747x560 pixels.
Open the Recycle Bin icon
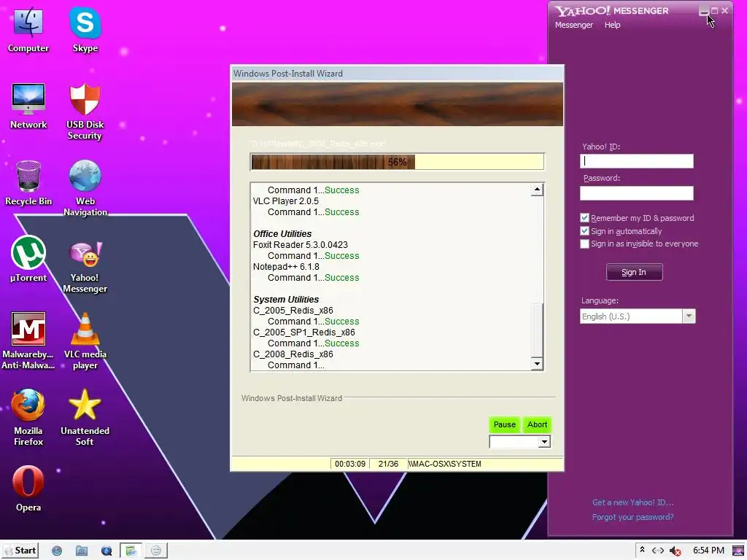(x=28, y=183)
